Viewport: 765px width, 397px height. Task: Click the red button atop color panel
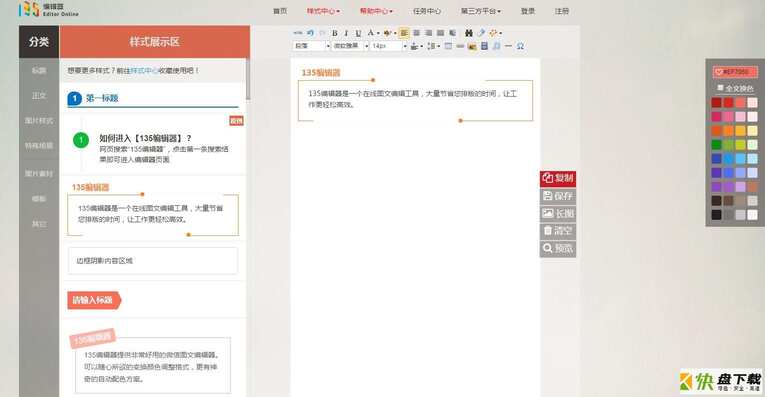tap(735, 72)
